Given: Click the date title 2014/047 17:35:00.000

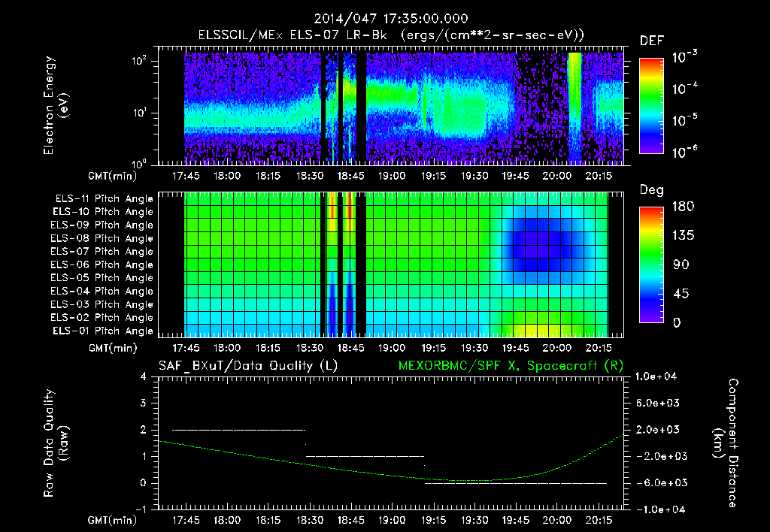Looking at the screenshot, I should (391, 19).
